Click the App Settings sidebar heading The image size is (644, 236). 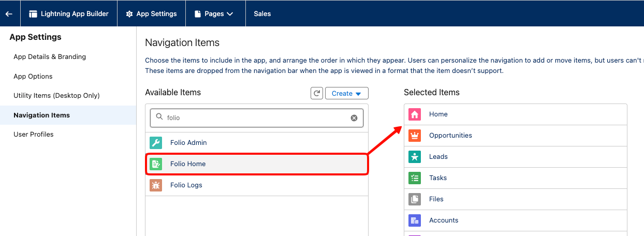coord(35,37)
